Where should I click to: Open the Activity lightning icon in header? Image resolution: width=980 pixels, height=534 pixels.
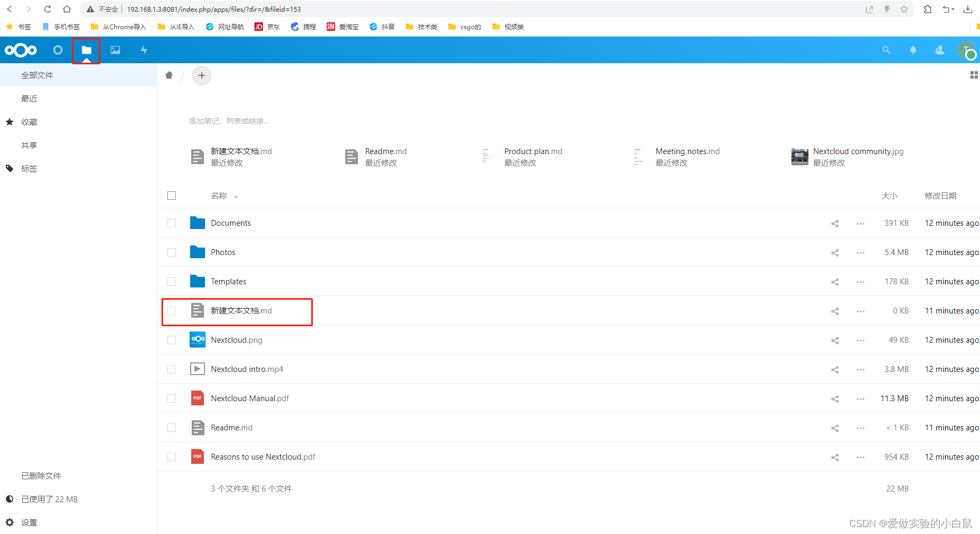(x=144, y=50)
